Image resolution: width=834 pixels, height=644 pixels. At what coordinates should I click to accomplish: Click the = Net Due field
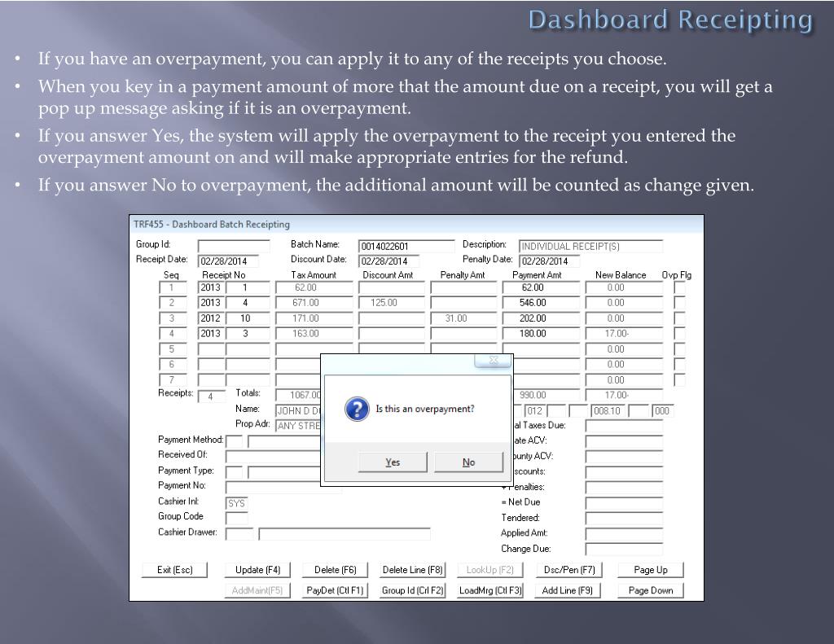[625, 502]
